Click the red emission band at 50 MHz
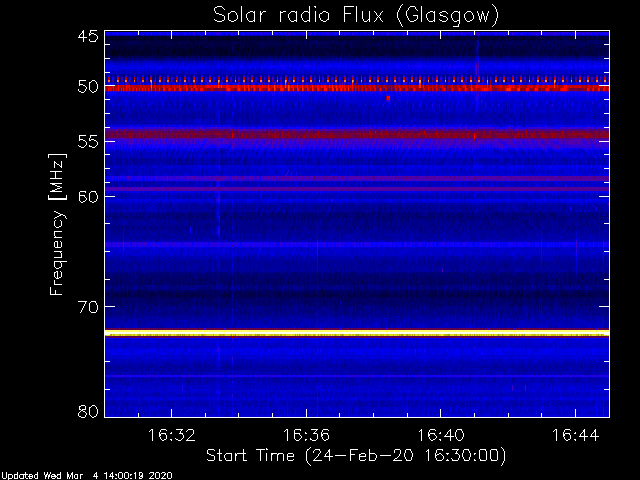 pyautogui.click(x=357, y=88)
